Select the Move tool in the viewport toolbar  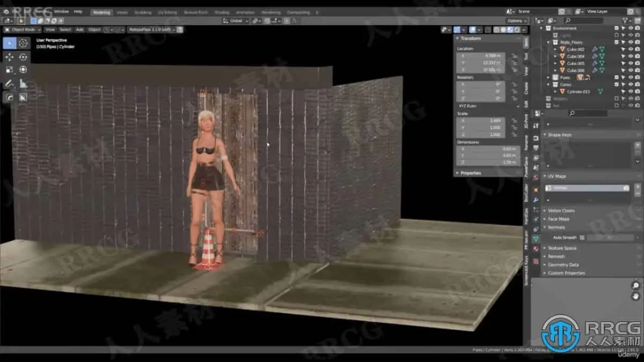10,57
